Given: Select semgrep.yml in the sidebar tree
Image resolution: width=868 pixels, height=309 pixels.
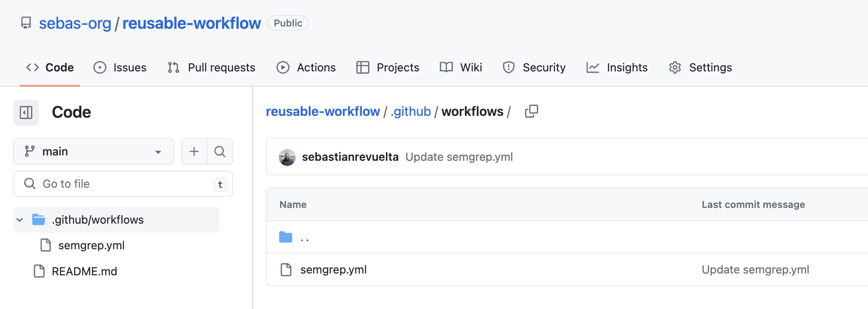Looking at the screenshot, I should (x=91, y=245).
